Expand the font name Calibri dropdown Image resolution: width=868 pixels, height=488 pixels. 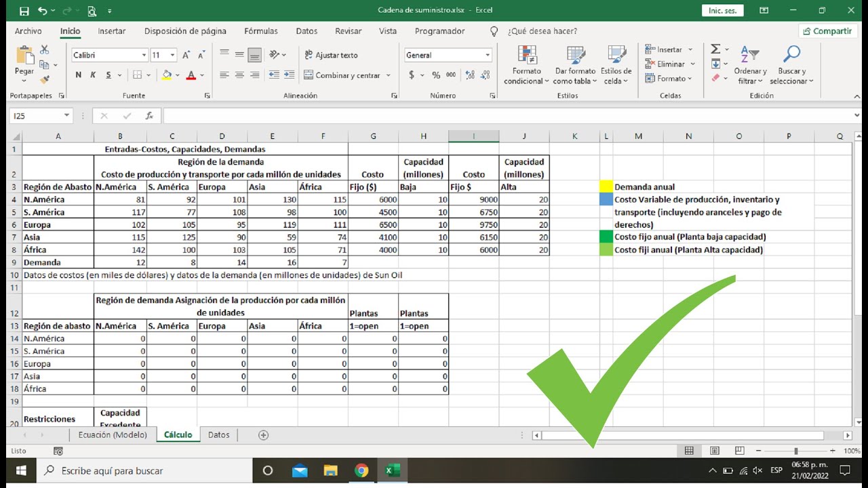(144, 56)
